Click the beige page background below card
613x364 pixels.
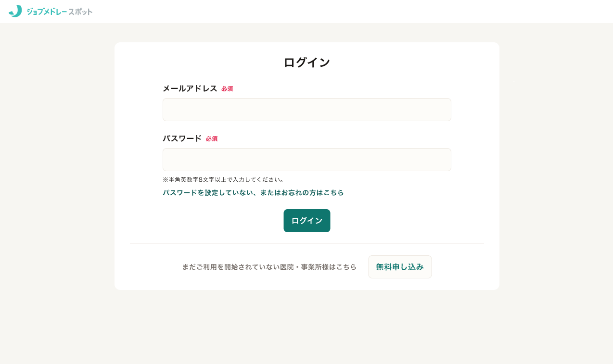(307, 327)
